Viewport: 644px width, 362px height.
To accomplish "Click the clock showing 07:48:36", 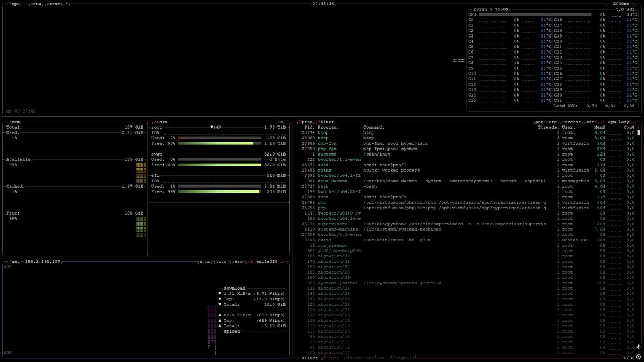I will click(323, 4).
